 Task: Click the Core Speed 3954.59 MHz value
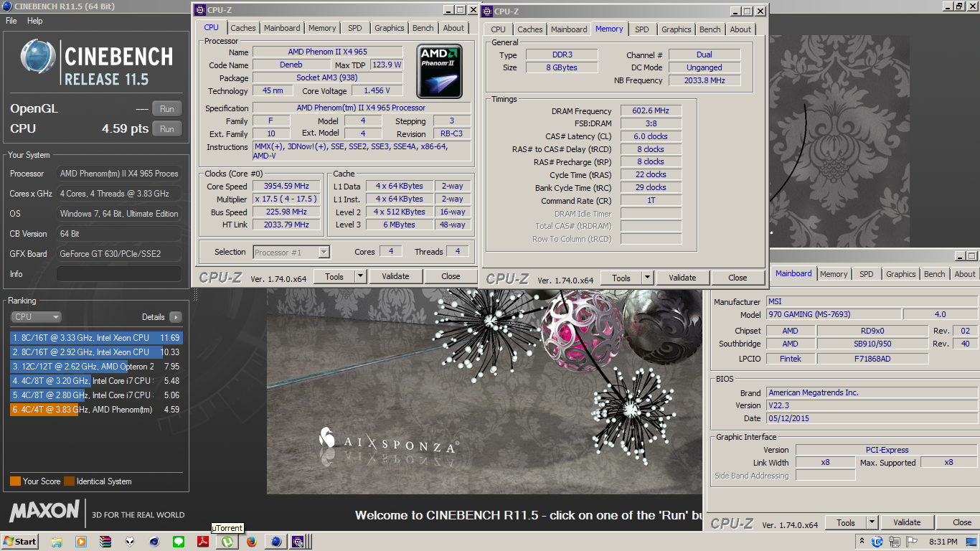(x=286, y=187)
